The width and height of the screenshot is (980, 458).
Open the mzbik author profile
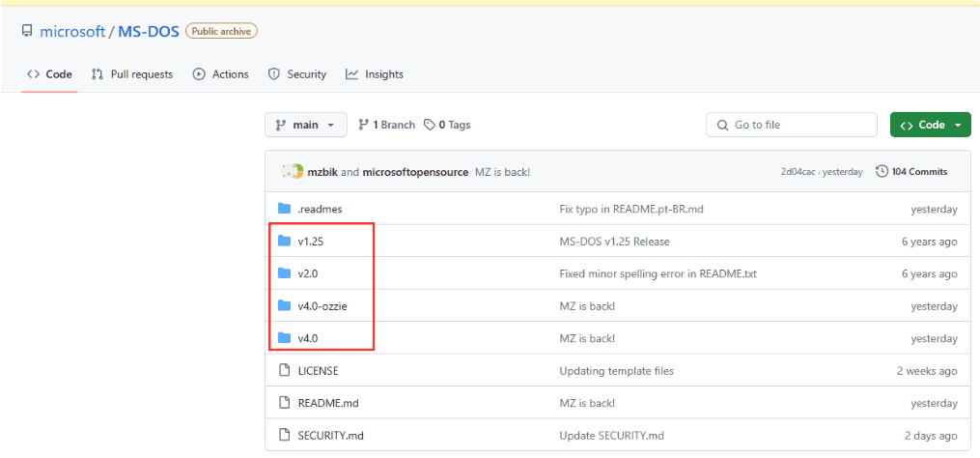pyautogui.click(x=323, y=172)
